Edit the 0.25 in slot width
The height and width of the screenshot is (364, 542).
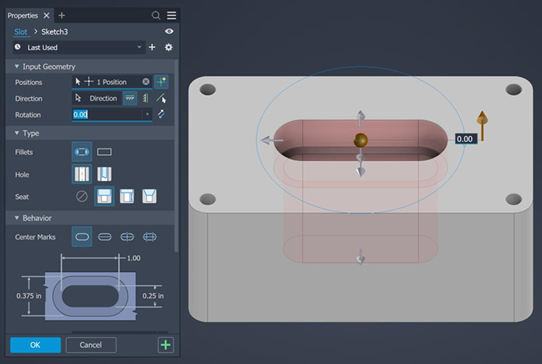point(153,296)
